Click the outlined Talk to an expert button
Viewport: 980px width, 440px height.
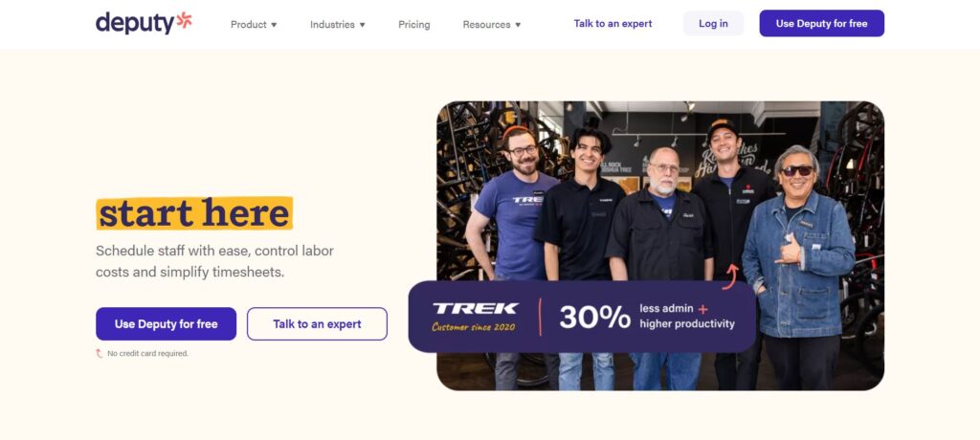317,323
